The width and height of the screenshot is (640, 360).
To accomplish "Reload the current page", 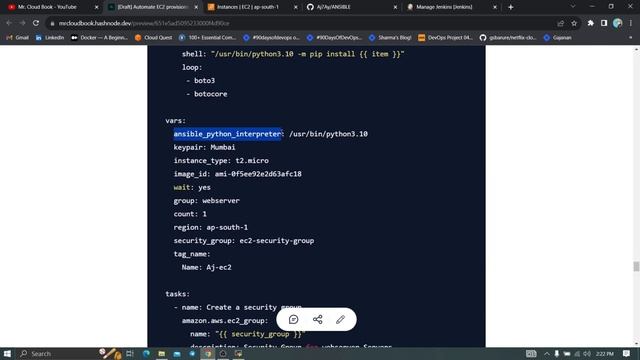I will click(36, 23).
